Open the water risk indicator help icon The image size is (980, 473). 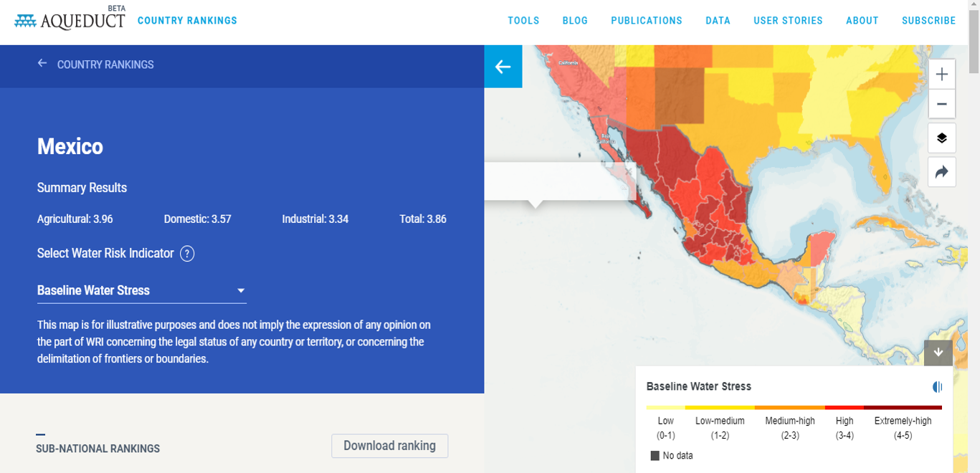[187, 254]
